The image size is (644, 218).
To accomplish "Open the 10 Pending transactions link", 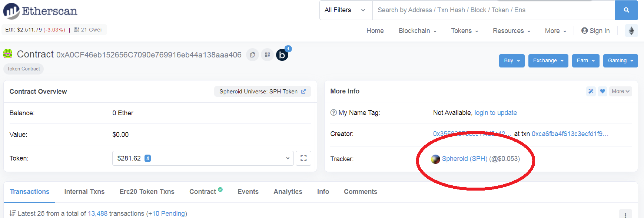I will pos(169,214).
